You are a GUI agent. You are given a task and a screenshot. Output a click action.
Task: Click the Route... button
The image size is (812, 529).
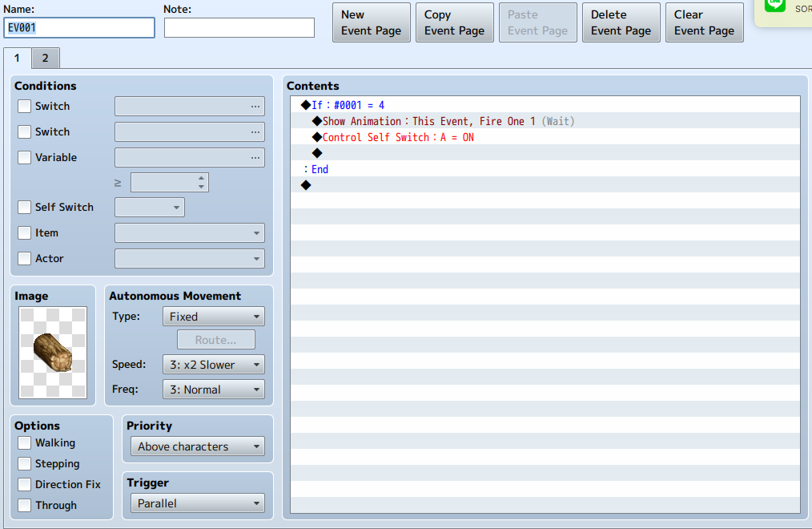(216, 340)
